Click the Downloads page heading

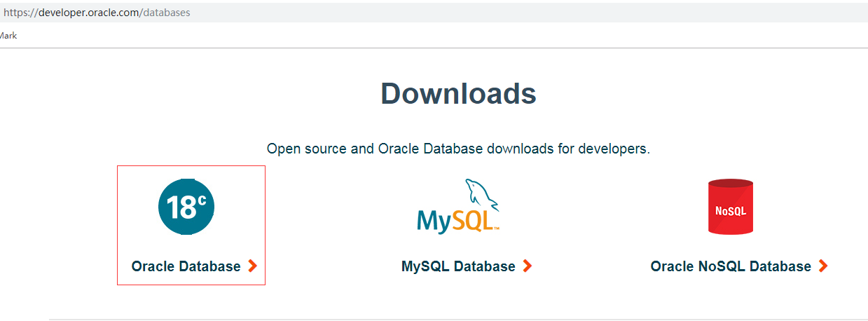(458, 93)
